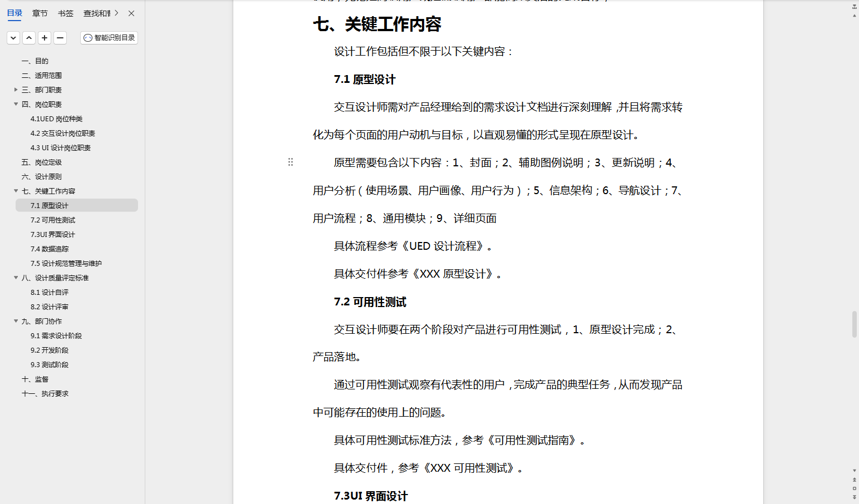Go to 8.2 设计评审 in outline
This screenshot has width=859, height=504.
[x=50, y=307]
